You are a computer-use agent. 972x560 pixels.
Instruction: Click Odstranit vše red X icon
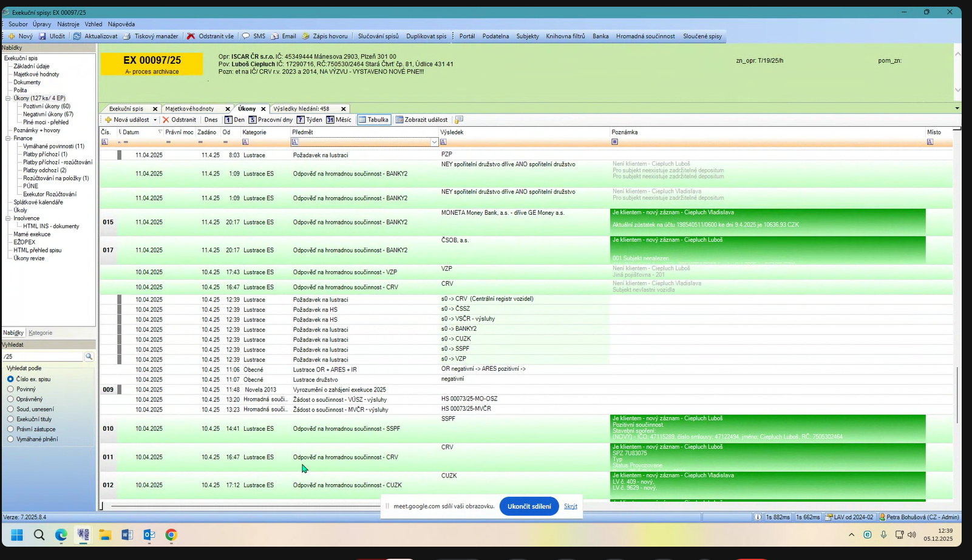191,36
